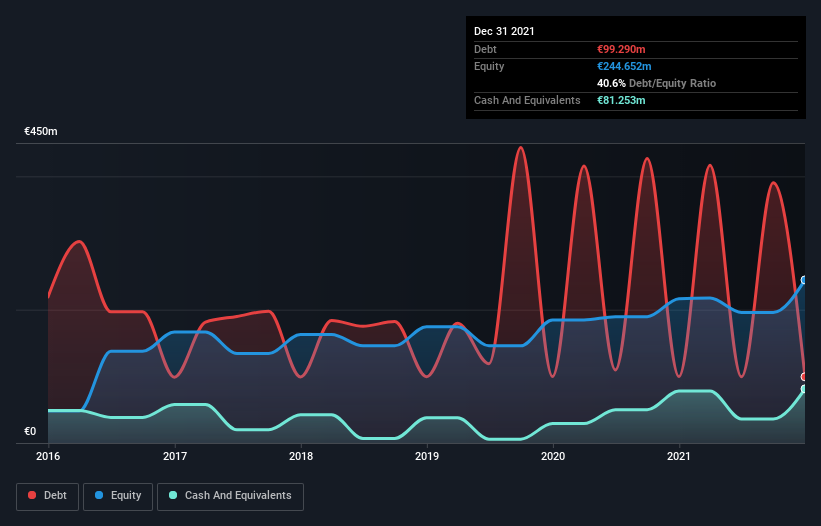Click the Equity label in tooltip
This screenshot has height=526, width=821.
pyautogui.click(x=489, y=66)
